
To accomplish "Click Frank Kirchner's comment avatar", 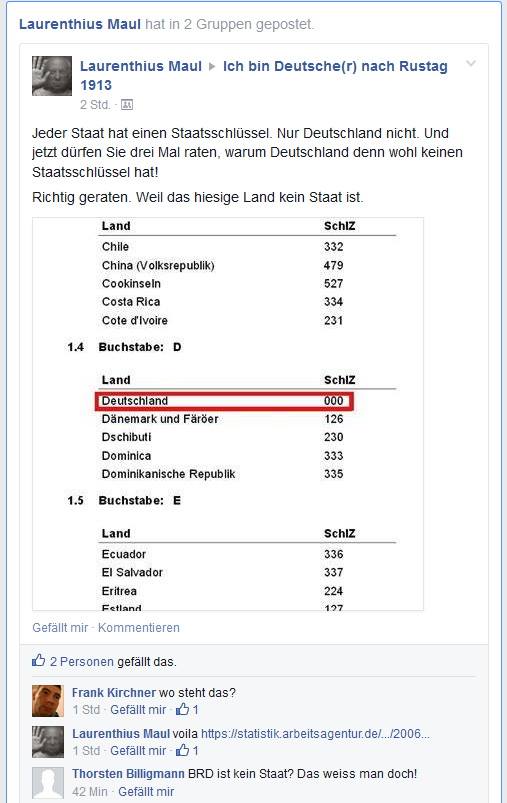I will click(48, 701).
